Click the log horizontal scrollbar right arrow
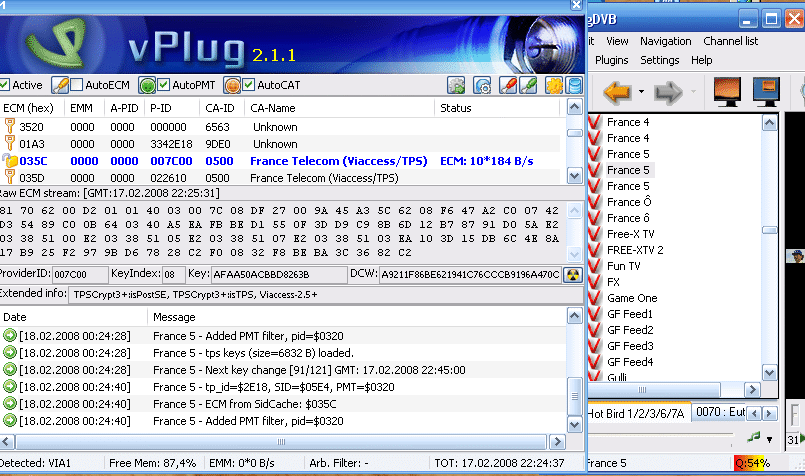The width and height of the screenshot is (805, 476). [x=557, y=442]
